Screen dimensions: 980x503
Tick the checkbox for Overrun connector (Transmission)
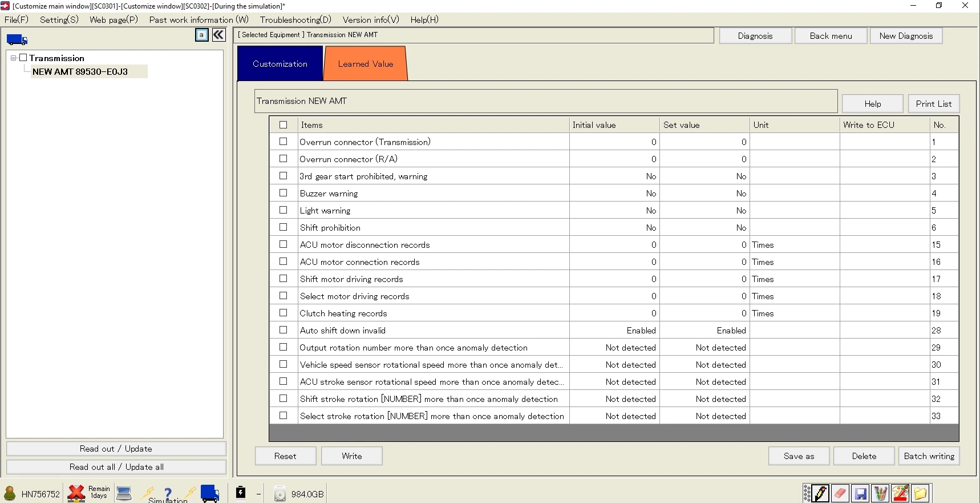(283, 142)
